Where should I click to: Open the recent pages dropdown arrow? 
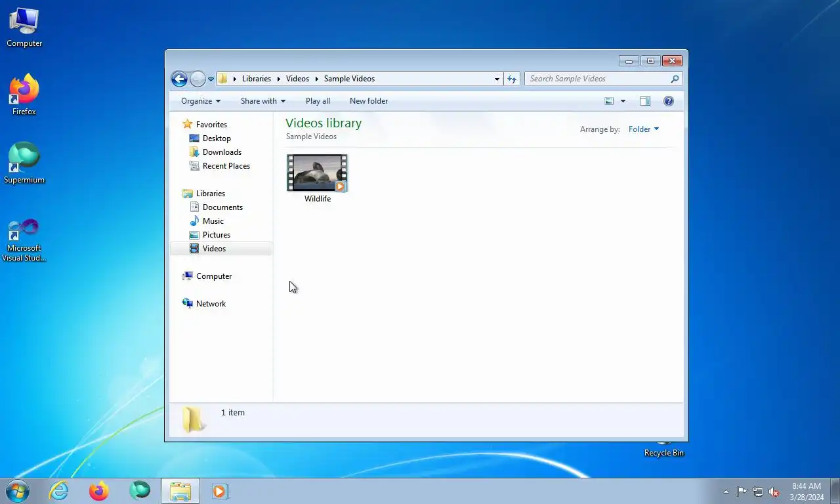[211, 79]
